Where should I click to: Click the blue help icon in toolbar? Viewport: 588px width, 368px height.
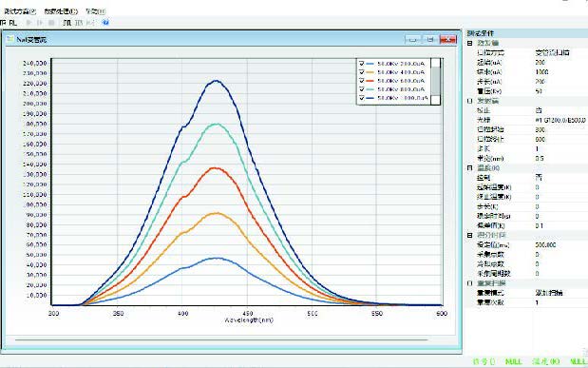tap(105, 23)
